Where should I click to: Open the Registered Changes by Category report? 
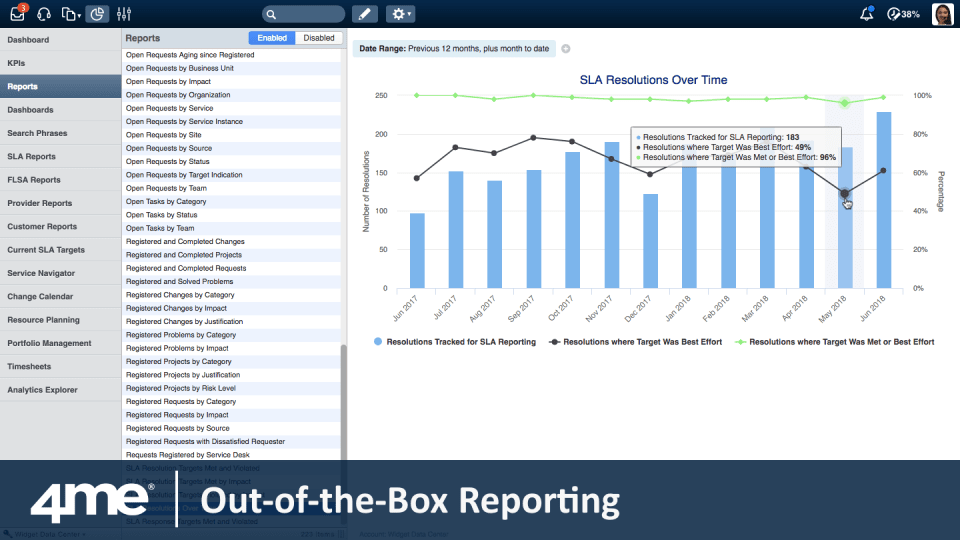tap(180, 295)
